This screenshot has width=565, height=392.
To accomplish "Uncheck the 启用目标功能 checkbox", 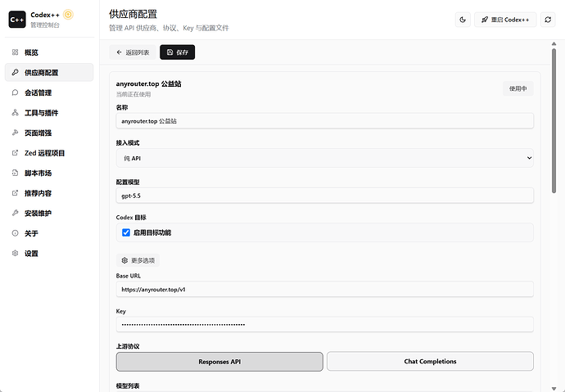I will coord(126,232).
